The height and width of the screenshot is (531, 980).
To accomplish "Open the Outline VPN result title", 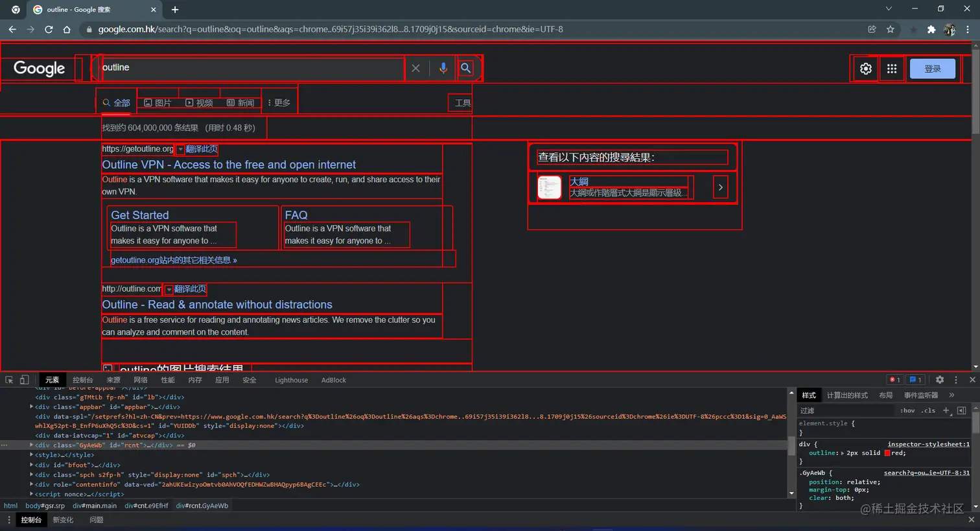I will coord(229,165).
